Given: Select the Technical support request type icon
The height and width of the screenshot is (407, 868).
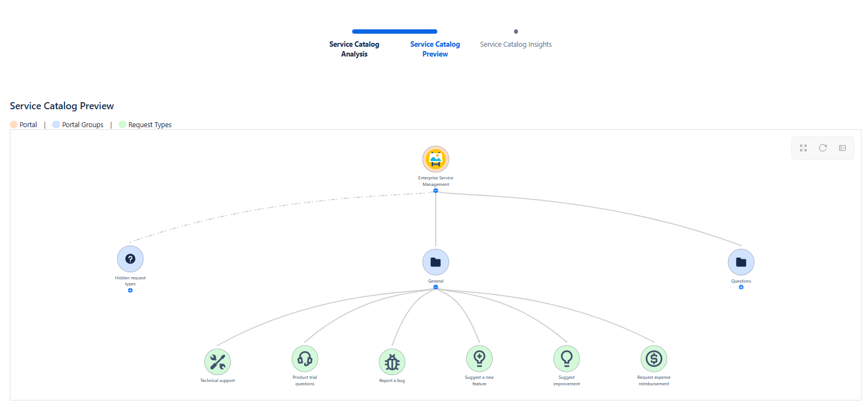Looking at the screenshot, I should click(217, 362).
